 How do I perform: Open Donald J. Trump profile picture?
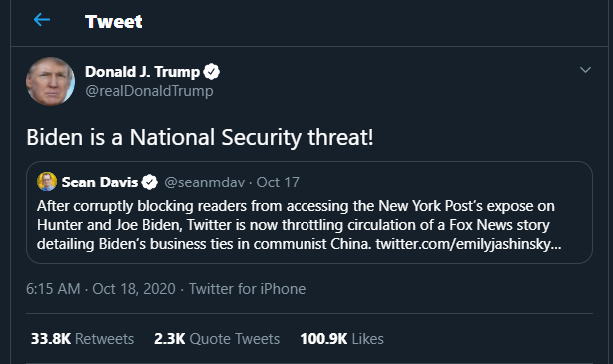[x=50, y=81]
